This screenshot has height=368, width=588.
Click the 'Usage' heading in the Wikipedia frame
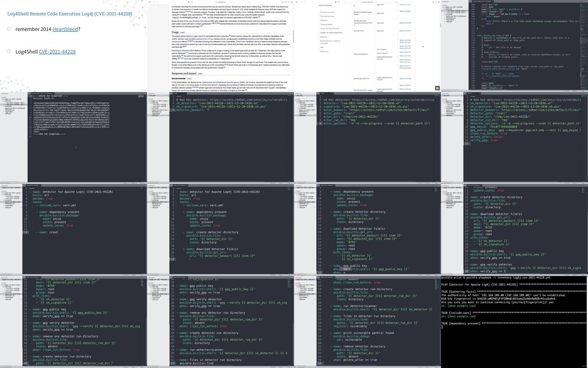pos(175,32)
